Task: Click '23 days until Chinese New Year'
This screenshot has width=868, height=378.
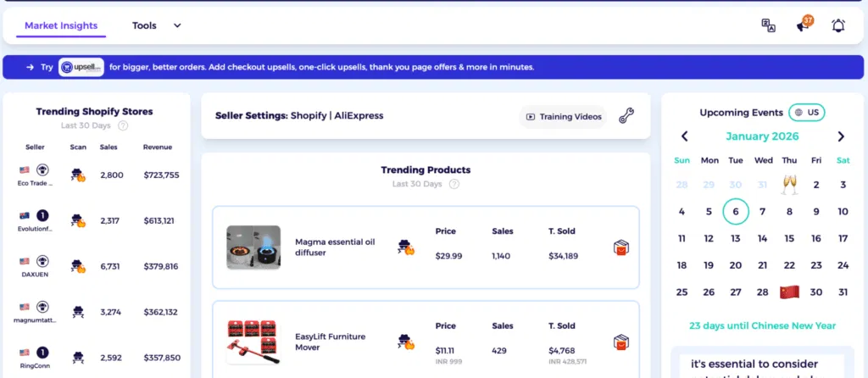Action: click(762, 325)
